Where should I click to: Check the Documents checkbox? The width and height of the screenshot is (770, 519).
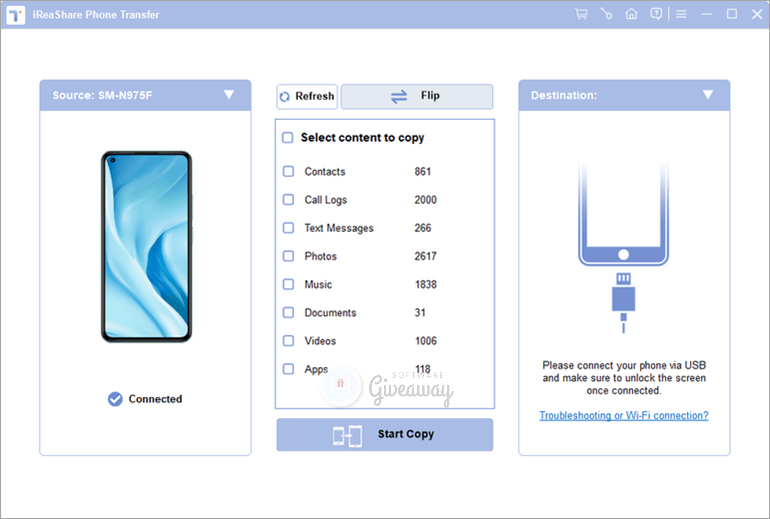(289, 312)
